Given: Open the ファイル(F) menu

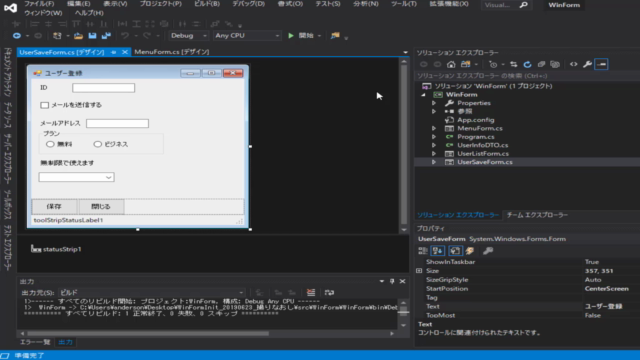Looking at the screenshot, I should click(x=39, y=4).
